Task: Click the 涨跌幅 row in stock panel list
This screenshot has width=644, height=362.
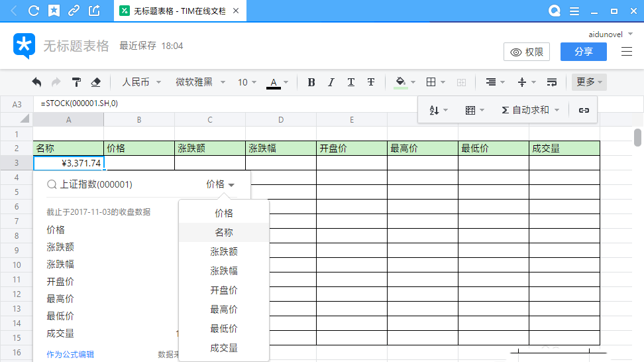Action: pyautogui.click(x=60, y=264)
